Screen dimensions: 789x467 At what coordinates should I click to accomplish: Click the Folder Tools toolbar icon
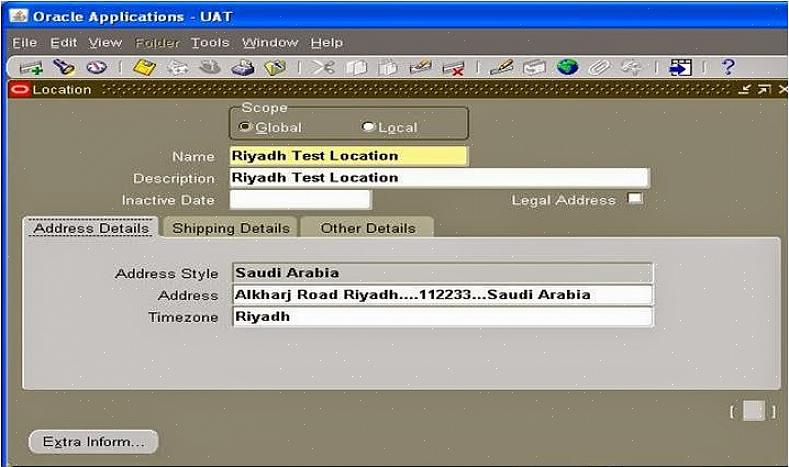point(631,67)
